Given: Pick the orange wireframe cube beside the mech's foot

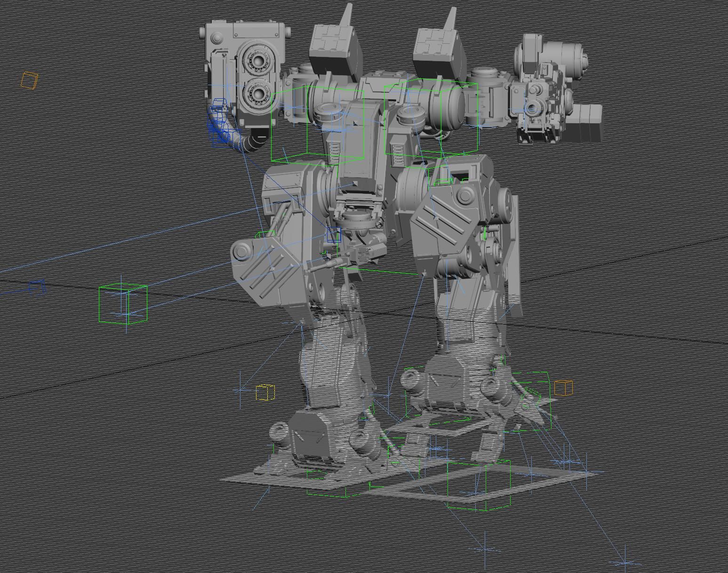Looking at the screenshot, I should pos(563,388).
